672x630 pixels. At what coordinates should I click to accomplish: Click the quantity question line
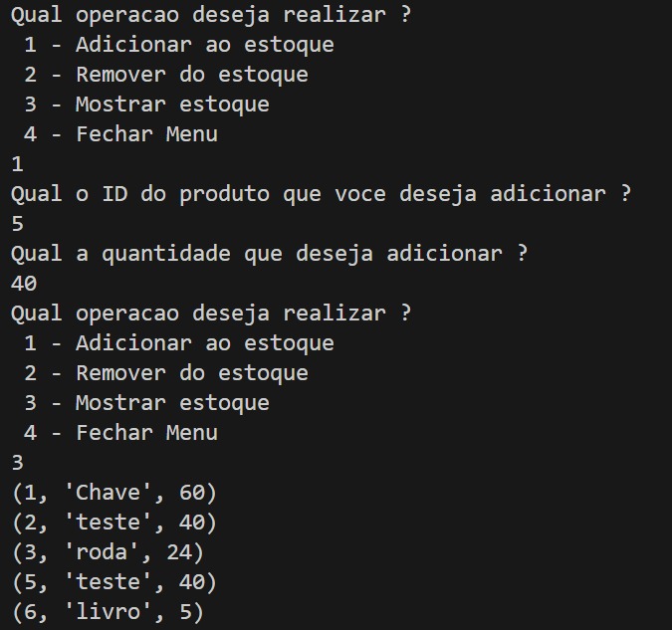coord(269,253)
